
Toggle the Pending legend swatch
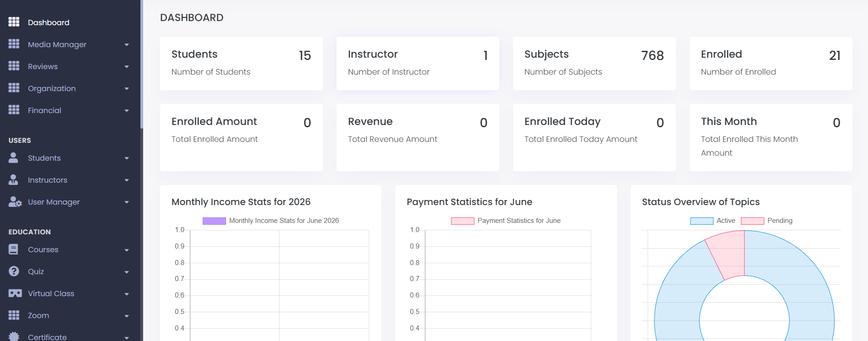coord(752,221)
